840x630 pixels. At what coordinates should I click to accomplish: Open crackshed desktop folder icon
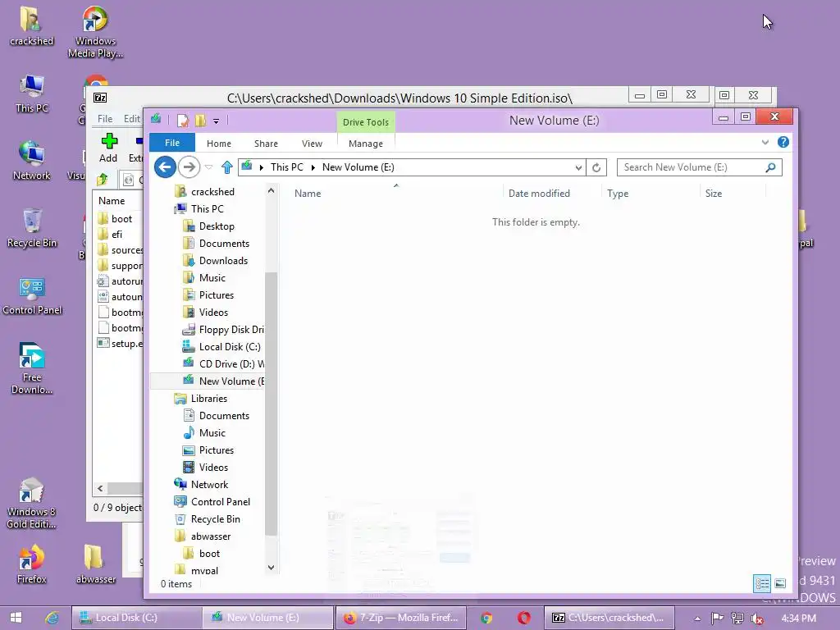click(x=32, y=25)
